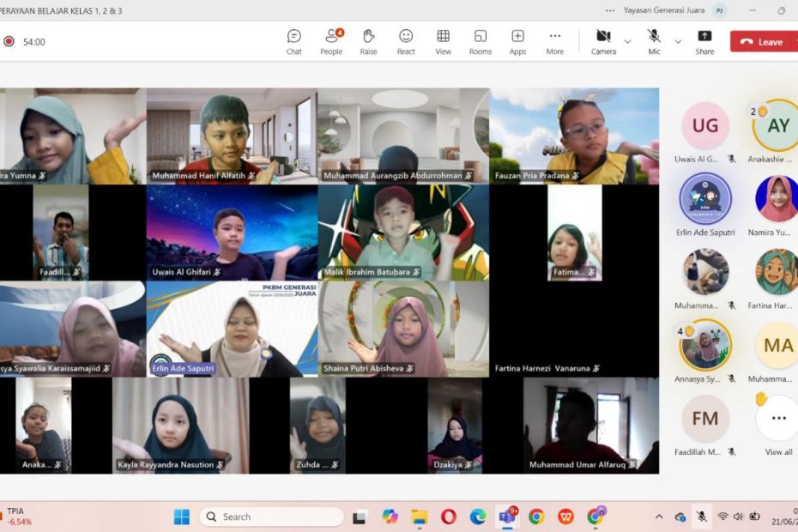Expand the Camera options arrow
This screenshot has width=798, height=532.
point(627,41)
